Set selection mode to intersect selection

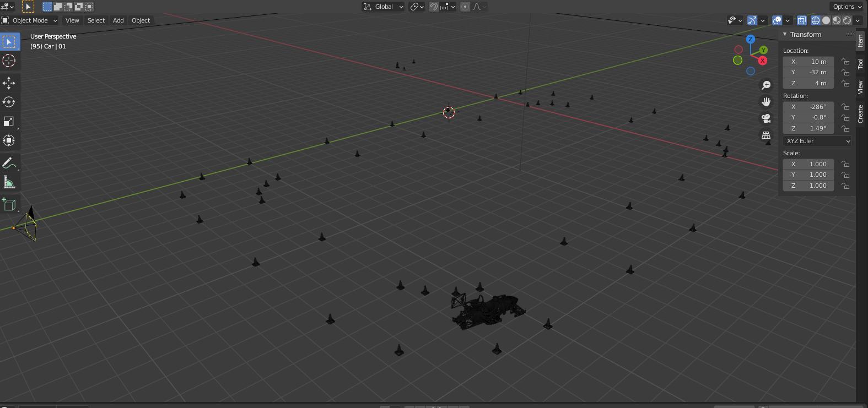point(89,7)
